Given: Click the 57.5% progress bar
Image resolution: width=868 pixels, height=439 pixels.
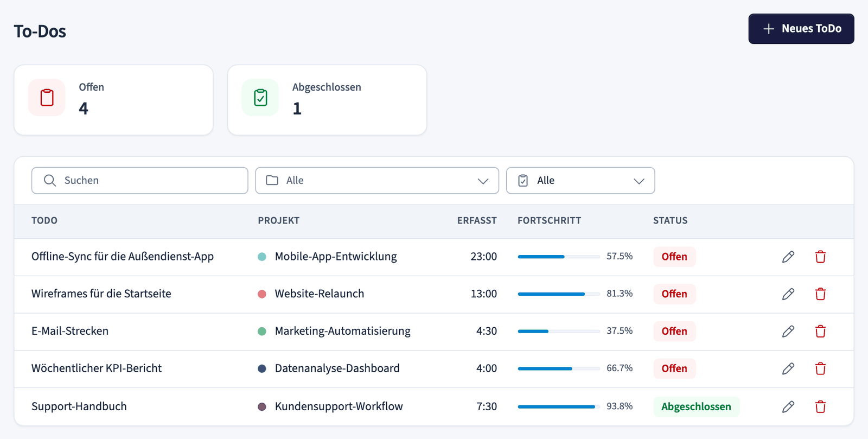Looking at the screenshot, I should click(x=559, y=257).
